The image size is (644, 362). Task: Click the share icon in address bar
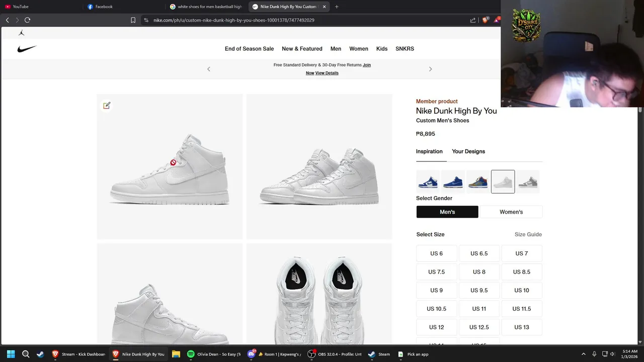[473, 20]
